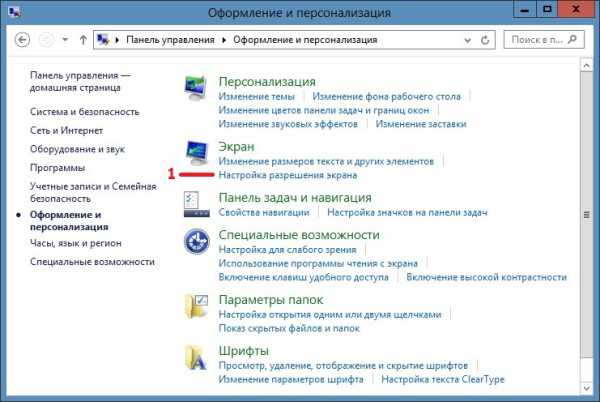Screen dimensions: 600x402
Task: Click Просмотр, удаление, отображение и скрытие шрифтов
Action: coord(343,366)
